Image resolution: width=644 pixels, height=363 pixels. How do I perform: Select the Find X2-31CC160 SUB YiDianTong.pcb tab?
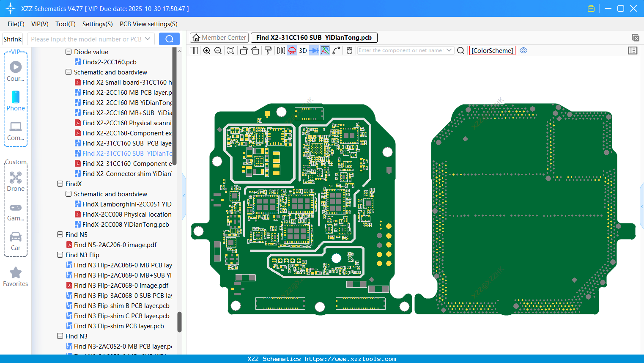click(314, 38)
